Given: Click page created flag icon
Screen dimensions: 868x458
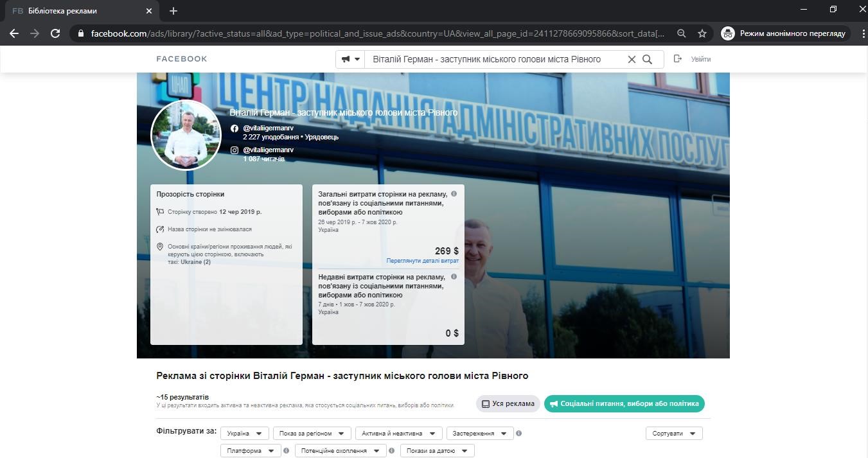Looking at the screenshot, I should [160, 211].
